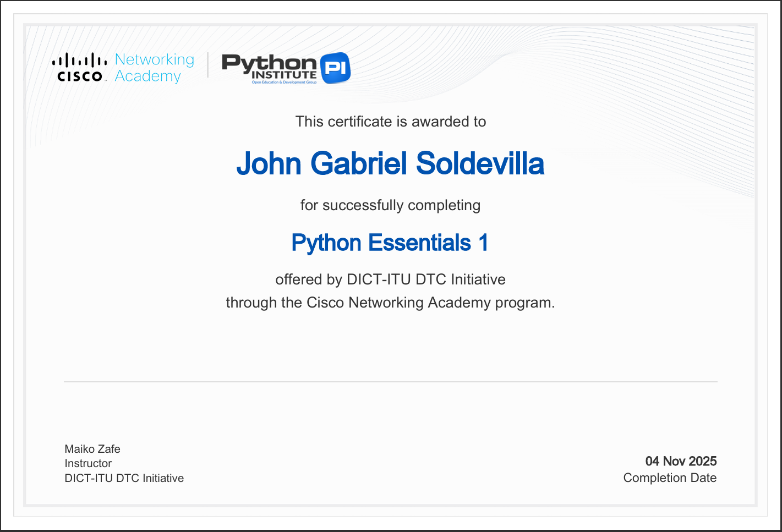The height and width of the screenshot is (532, 782).
Task: Open the Python Essentials 1 course title
Action: [390, 242]
